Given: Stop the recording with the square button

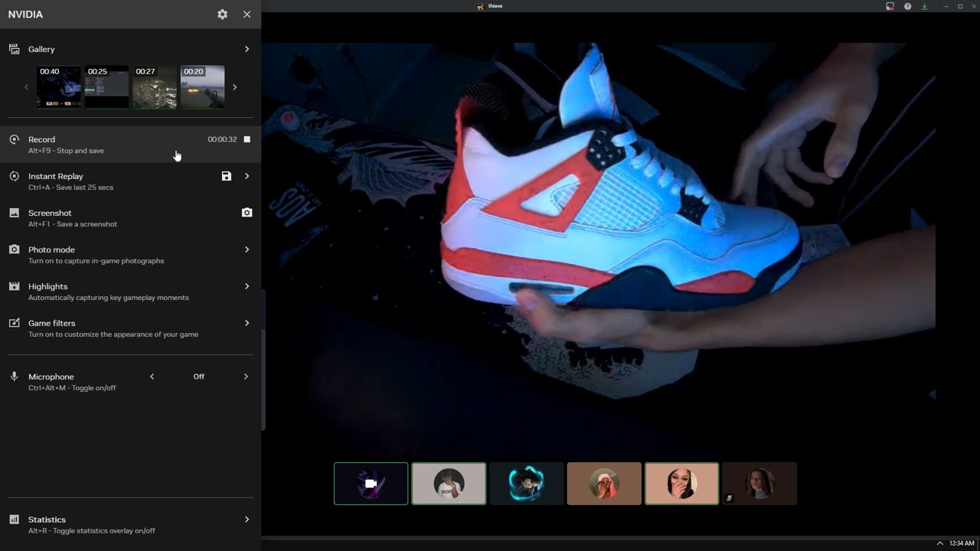Looking at the screenshot, I should coord(247,139).
